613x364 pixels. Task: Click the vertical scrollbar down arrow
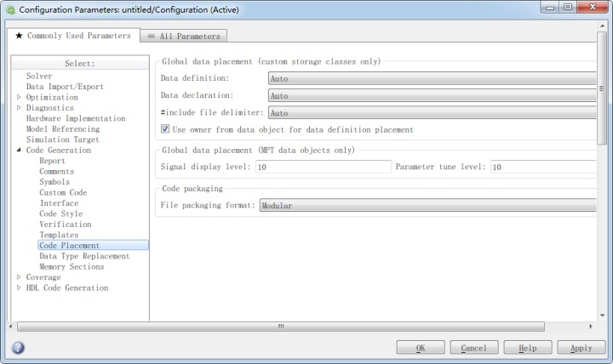pos(602,316)
